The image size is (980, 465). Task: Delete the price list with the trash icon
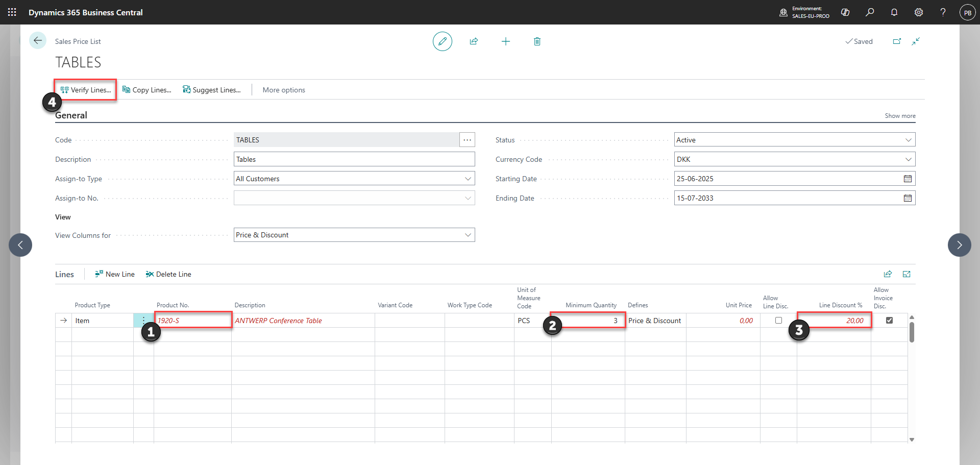(x=537, y=41)
